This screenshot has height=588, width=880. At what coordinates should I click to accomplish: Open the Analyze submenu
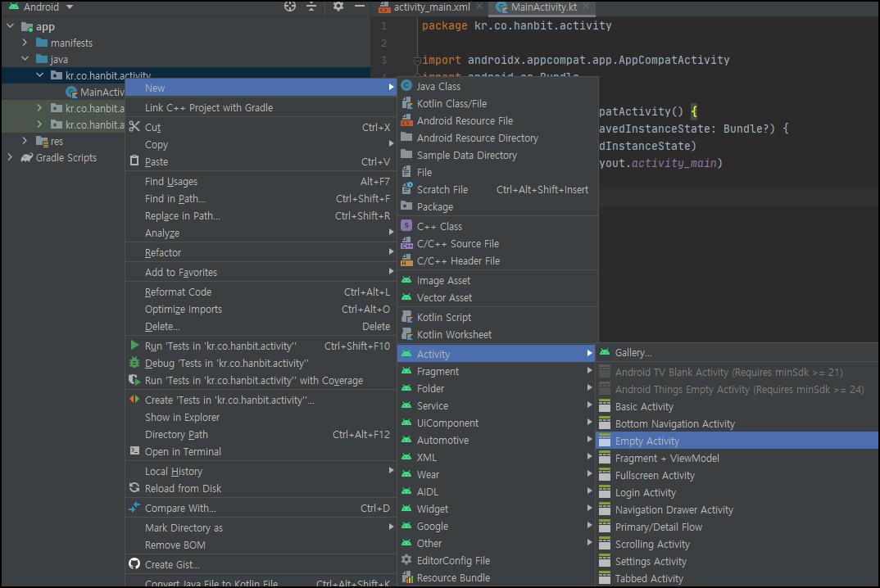[261, 233]
